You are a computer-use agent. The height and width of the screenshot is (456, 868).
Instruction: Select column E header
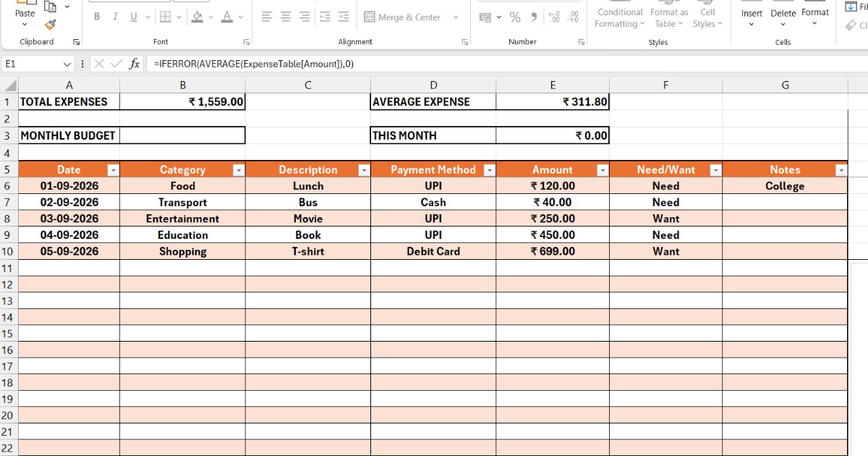[x=553, y=85]
